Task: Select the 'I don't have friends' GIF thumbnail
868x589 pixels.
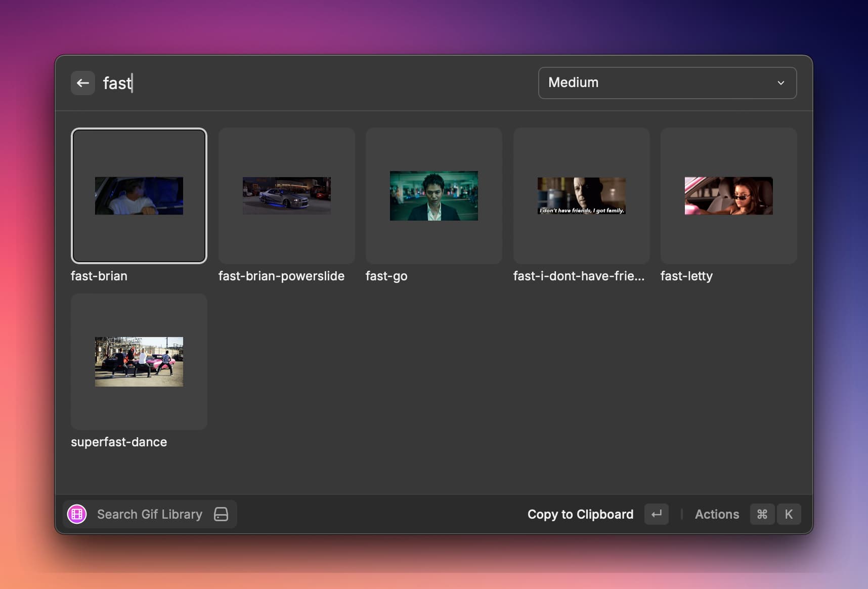Action: [581, 196]
